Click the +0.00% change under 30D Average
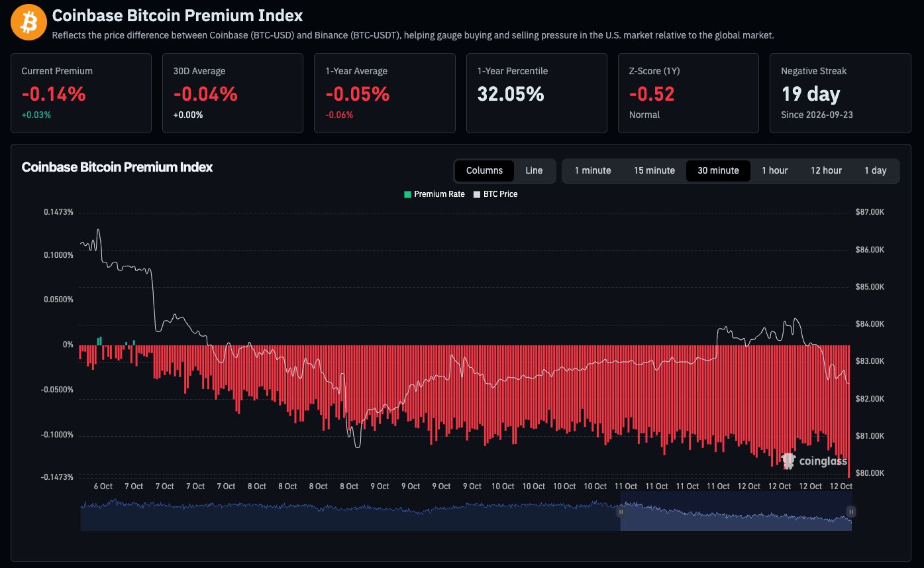Screen dimensions: 924x568 click(x=188, y=115)
